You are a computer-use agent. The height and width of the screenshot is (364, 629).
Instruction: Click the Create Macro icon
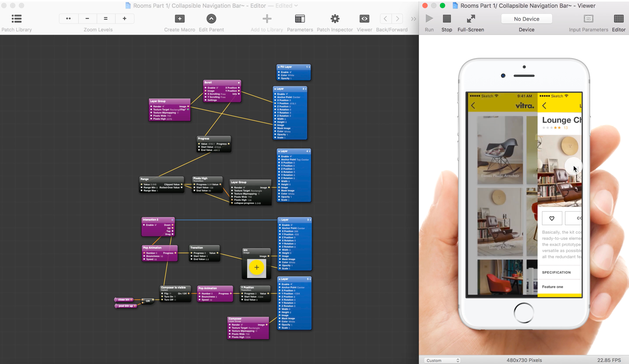coord(179,19)
